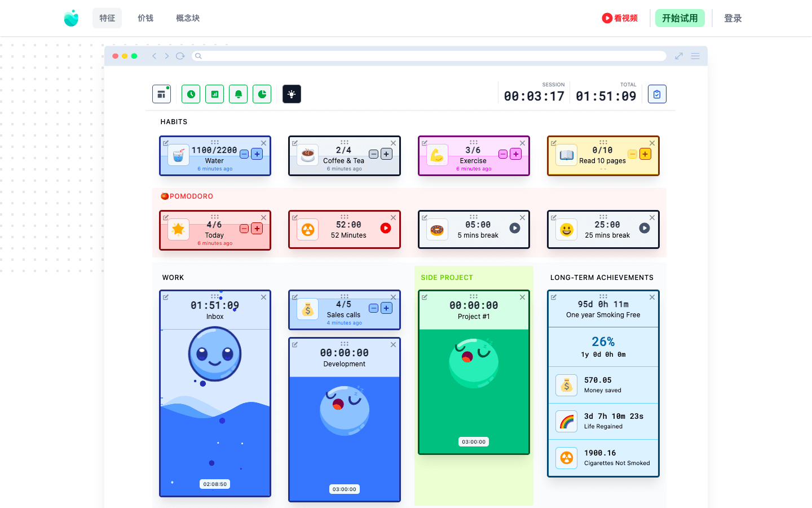Click the green bell notification icon
This screenshot has width=812, height=508.
pos(239,94)
